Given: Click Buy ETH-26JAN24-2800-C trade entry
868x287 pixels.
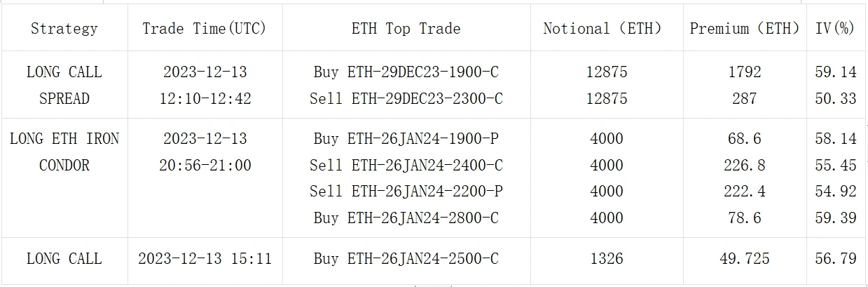Looking at the screenshot, I should point(406,218).
